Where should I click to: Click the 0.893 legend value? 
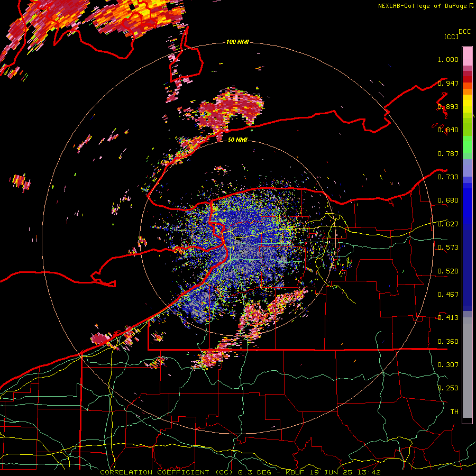pos(448,106)
